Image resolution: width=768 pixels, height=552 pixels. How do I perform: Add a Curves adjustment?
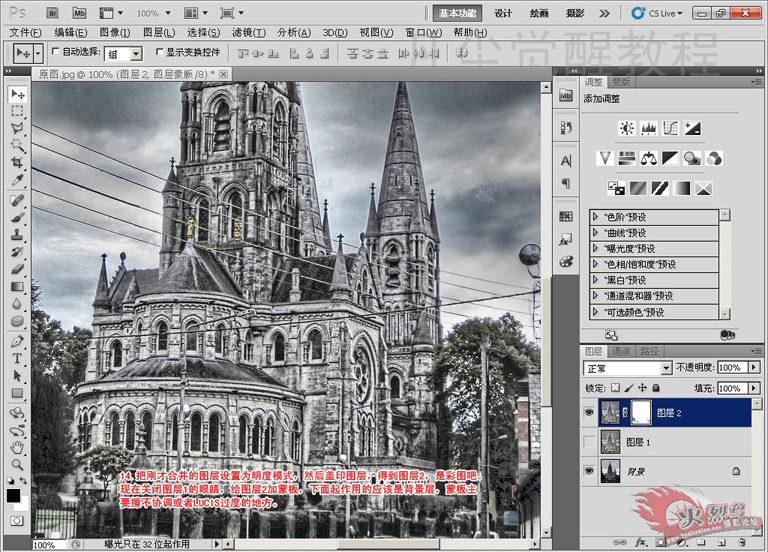(670, 128)
